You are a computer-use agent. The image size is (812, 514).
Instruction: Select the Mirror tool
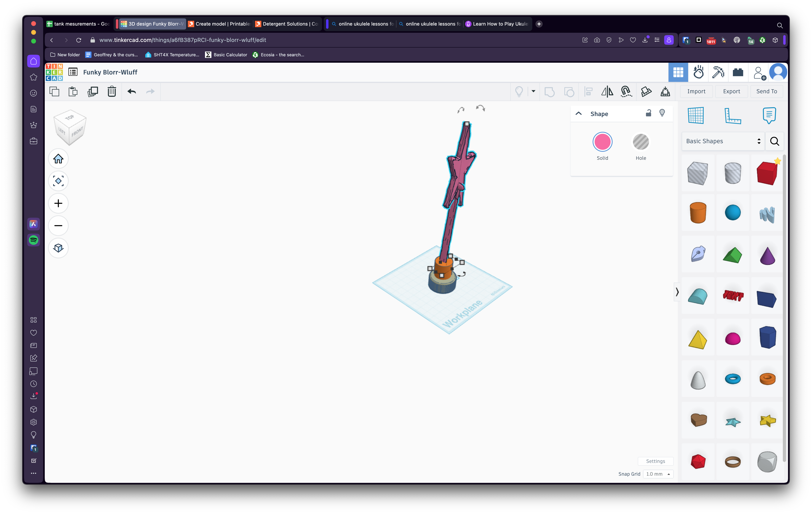[607, 91]
